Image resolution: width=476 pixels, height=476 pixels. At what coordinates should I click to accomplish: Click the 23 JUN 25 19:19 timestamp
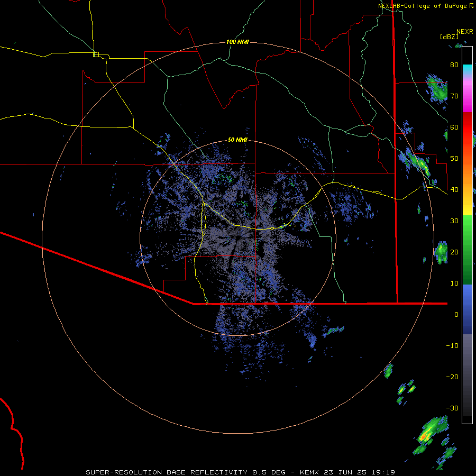360,472
